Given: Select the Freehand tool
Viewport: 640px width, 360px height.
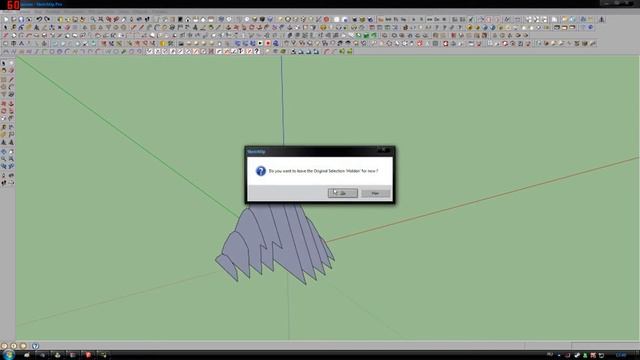Looking at the screenshot, I should [11, 94].
